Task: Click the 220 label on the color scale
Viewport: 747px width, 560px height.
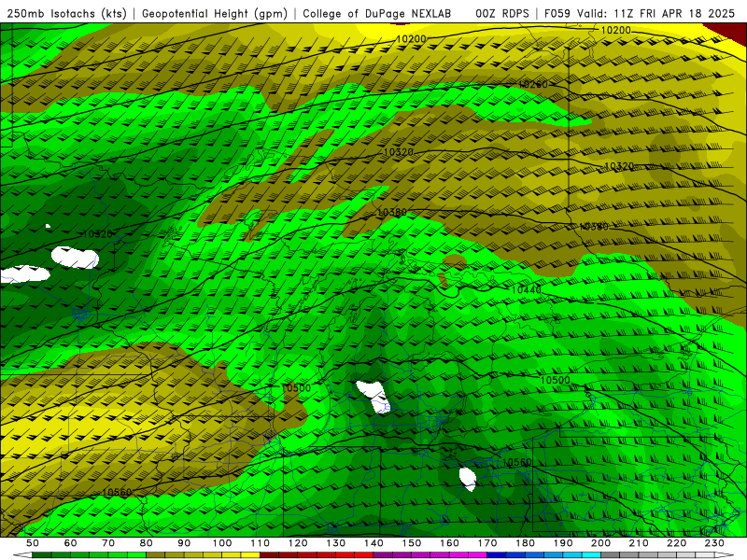Action: (676, 543)
